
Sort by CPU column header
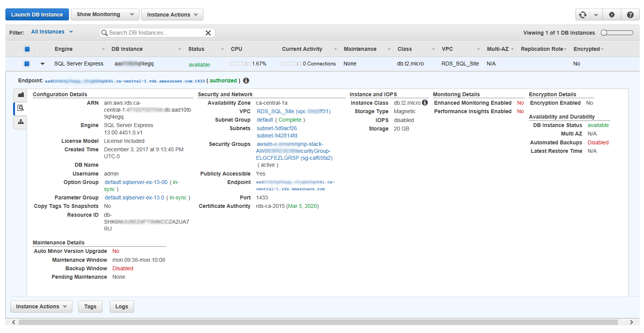(236, 49)
